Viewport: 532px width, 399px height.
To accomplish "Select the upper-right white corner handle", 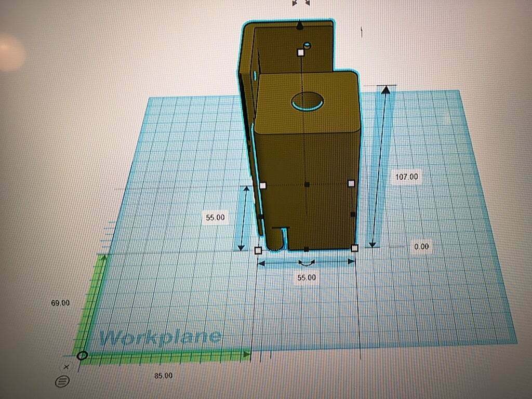I will click(351, 183).
